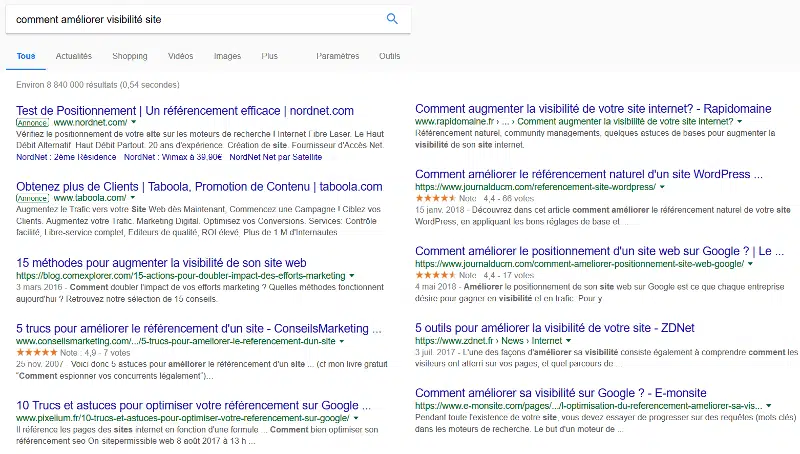Click the star rating on ConseilsMarketing result
The height and width of the screenshot is (454, 800).
(x=41, y=353)
